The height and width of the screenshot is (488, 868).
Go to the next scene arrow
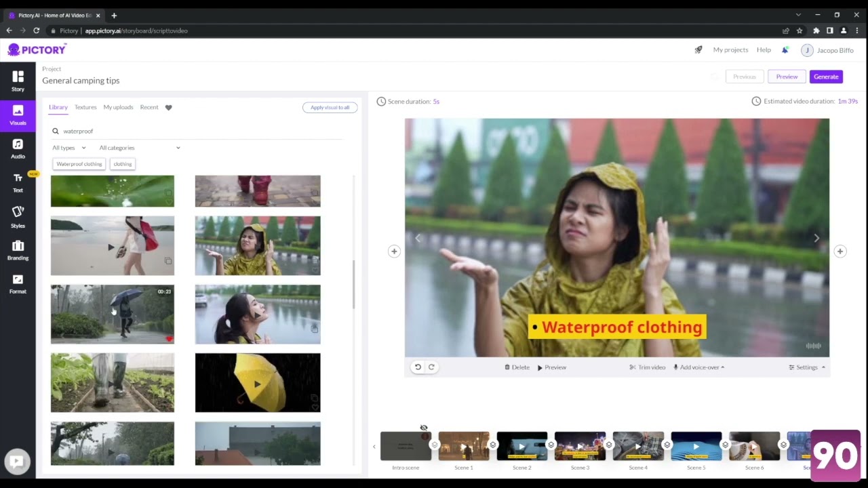click(x=816, y=238)
